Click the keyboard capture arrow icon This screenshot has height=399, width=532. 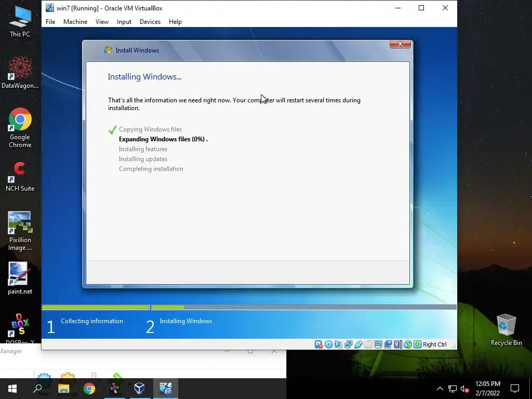(417, 344)
